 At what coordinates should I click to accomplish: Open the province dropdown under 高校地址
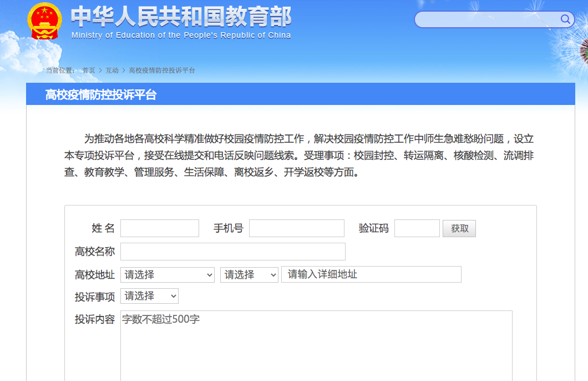[167, 274]
